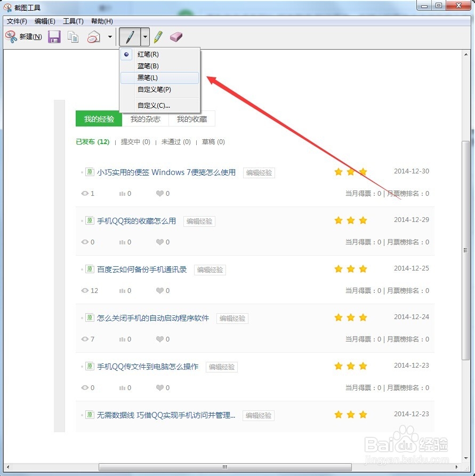The height and width of the screenshot is (476, 475).
Task: Click 编辑经验 for 手机QQ我的收藏 article
Action: coord(199,221)
